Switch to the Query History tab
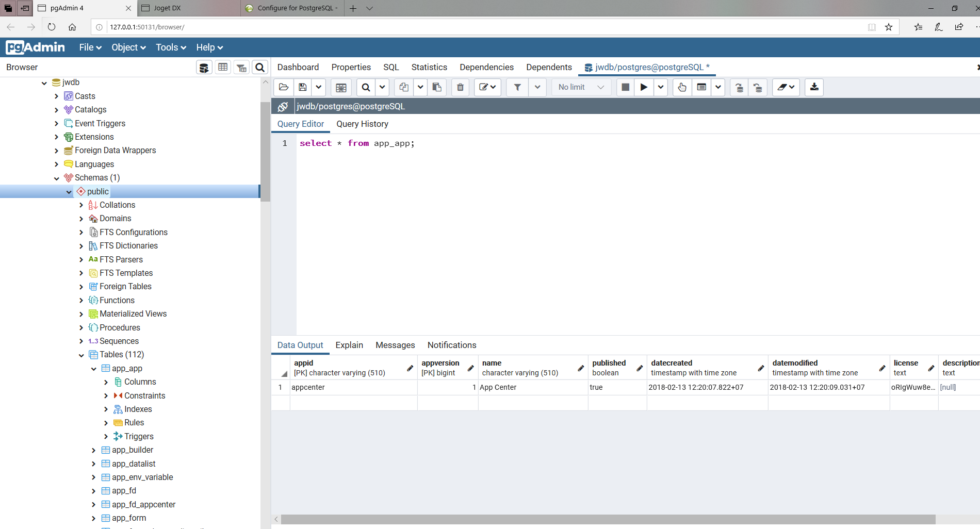This screenshot has height=529, width=980. (x=362, y=124)
